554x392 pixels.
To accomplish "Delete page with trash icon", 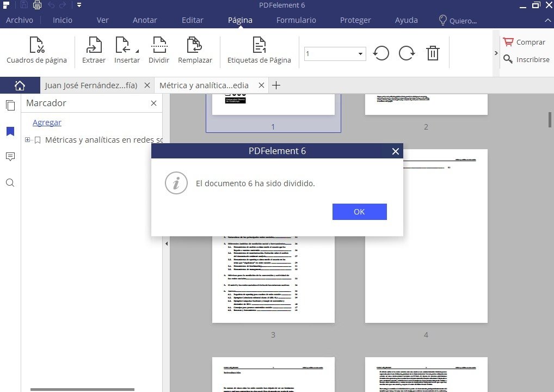I will 433,53.
